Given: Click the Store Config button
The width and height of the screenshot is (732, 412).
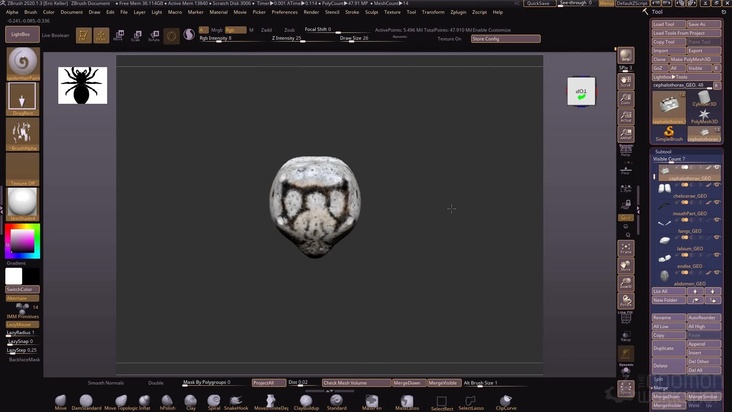Looking at the screenshot, I should coord(506,39).
